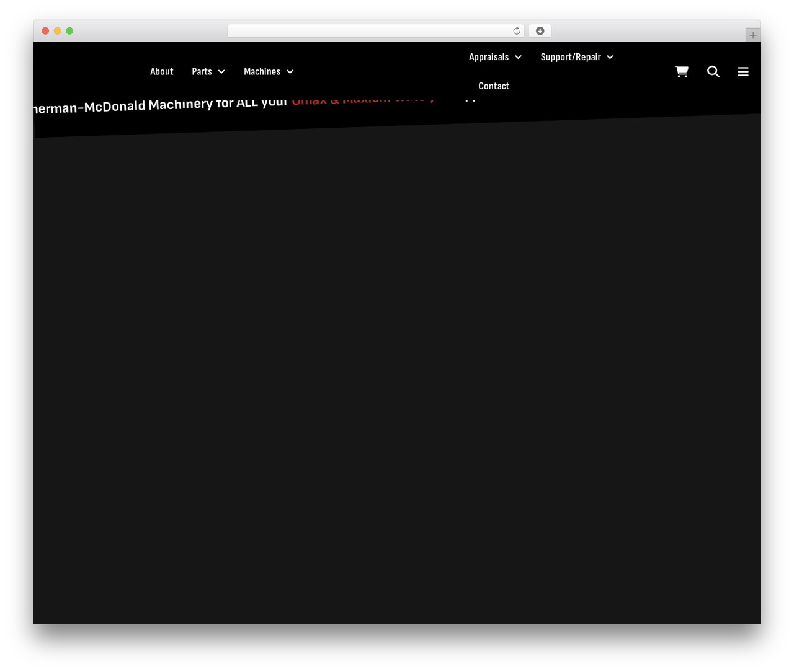Go to the About page
794x672 pixels.
coord(162,72)
